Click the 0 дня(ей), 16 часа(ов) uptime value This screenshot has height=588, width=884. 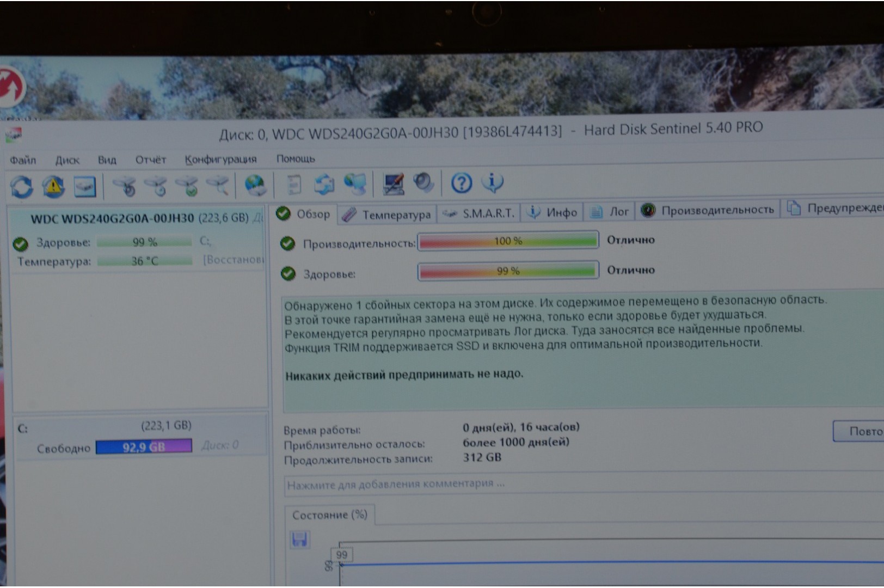(x=521, y=427)
